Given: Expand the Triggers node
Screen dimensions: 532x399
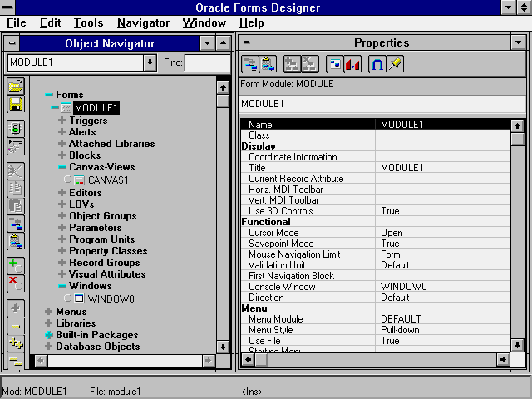Looking at the screenshot, I should (62, 121).
